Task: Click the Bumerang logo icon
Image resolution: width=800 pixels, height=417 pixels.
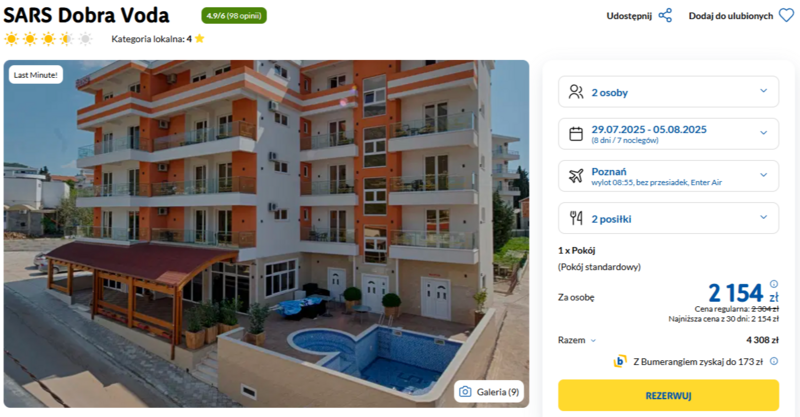Action: [620, 361]
